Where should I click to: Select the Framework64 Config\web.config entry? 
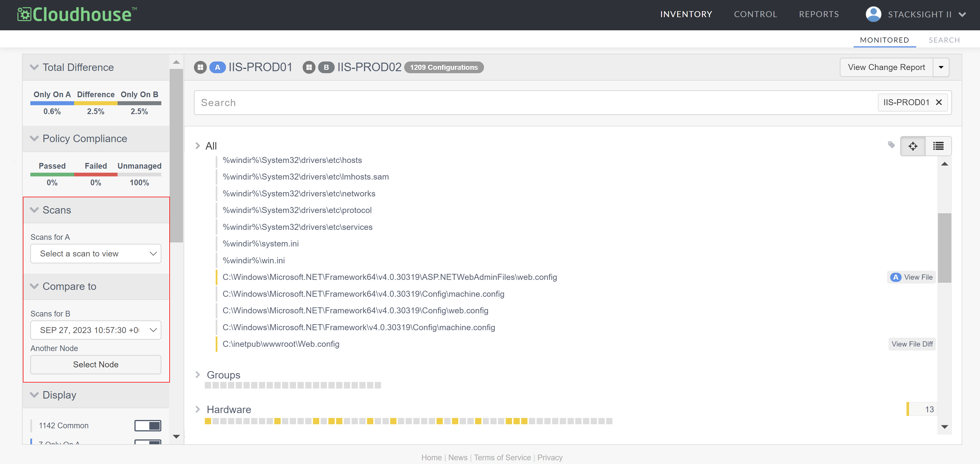pos(355,311)
